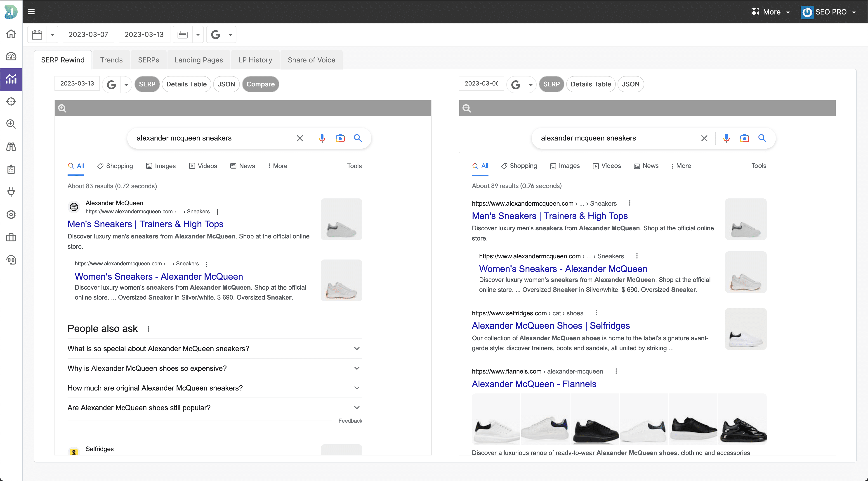Click the zoom icon on left SERP panel
The width and height of the screenshot is (868, 481).
click(62, 108)
